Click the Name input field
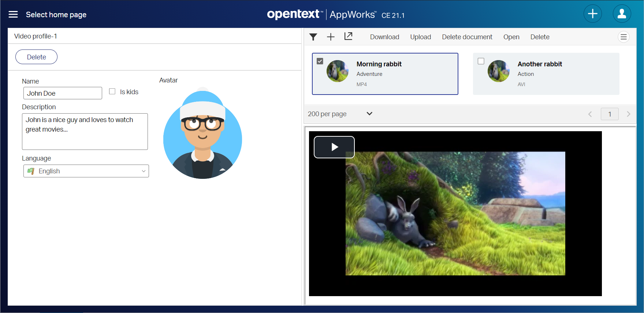Image resolution: width=644 pixels, height=313 pixels. [x=63, y=93]
